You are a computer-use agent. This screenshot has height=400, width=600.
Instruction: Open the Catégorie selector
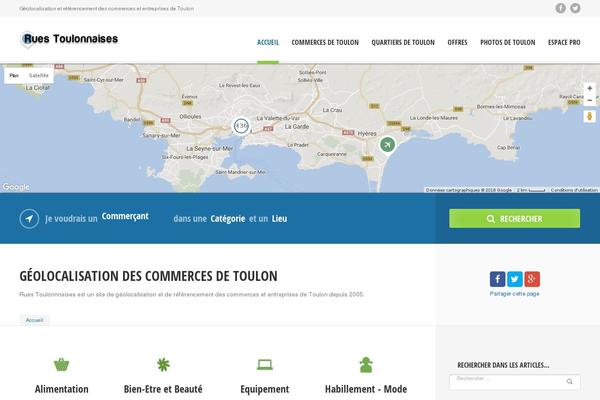point(228,219)
